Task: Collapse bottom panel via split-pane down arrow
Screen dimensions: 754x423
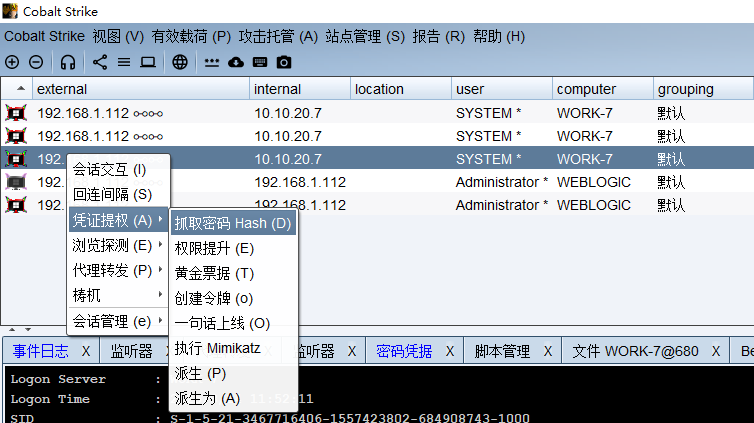Action: coord(28,329)
